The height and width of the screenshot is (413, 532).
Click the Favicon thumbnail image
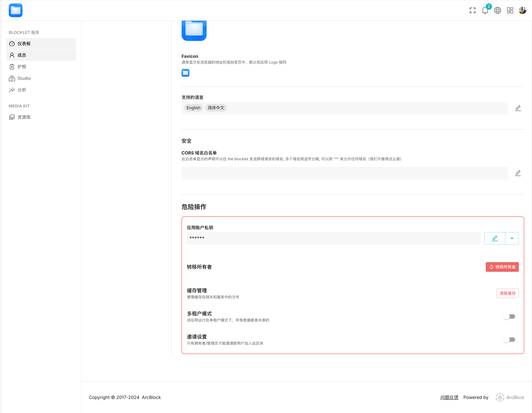tap(185, 73)
